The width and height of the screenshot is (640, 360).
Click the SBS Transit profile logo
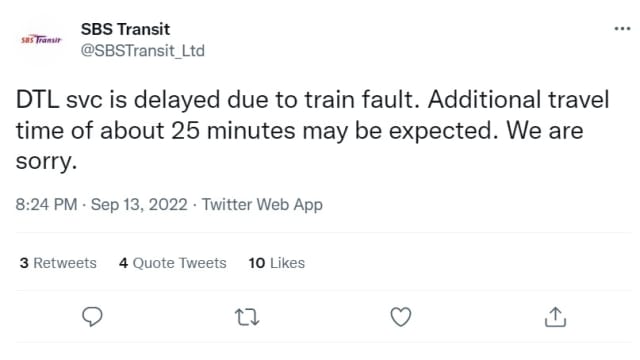(41, 40)
